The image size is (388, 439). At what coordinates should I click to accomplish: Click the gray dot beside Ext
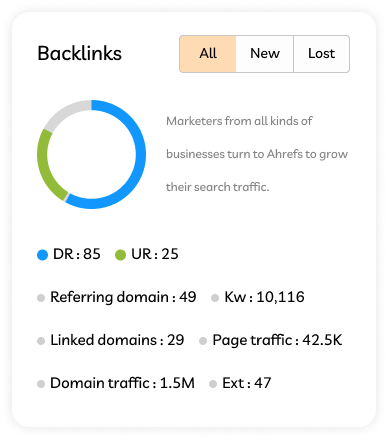213,384
